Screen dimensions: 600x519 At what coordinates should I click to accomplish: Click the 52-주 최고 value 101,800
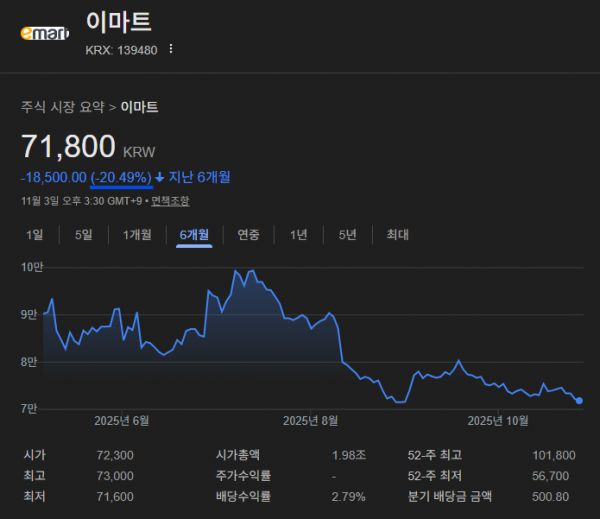coord(554,455)
